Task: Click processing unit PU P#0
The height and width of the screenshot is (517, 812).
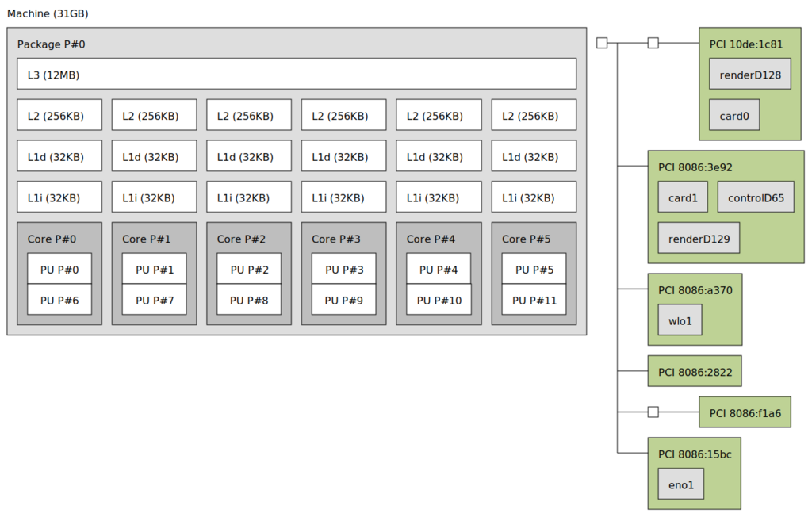Action: [x=59, y=269]
